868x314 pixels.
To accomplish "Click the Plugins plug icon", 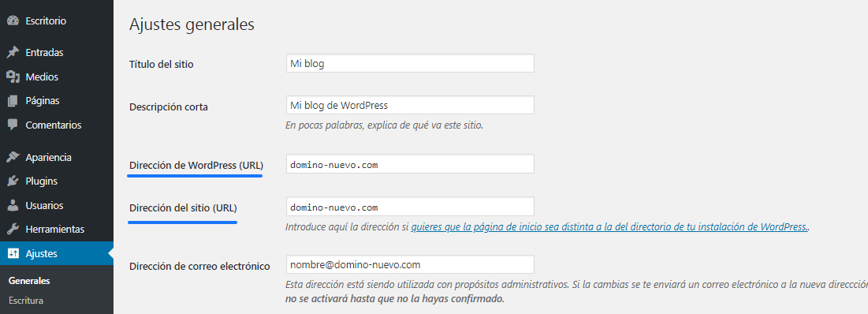I will [x=13, y=181].
